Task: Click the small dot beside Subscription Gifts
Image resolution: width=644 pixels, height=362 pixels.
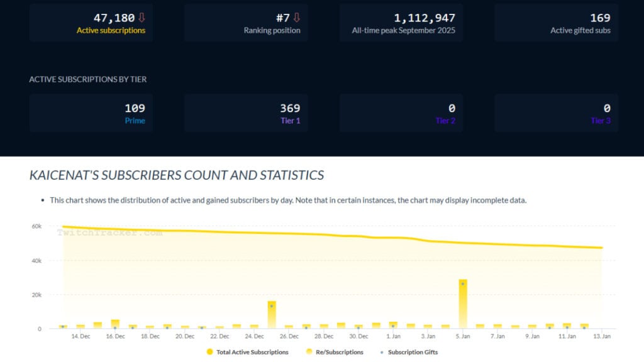Action: 380,352
